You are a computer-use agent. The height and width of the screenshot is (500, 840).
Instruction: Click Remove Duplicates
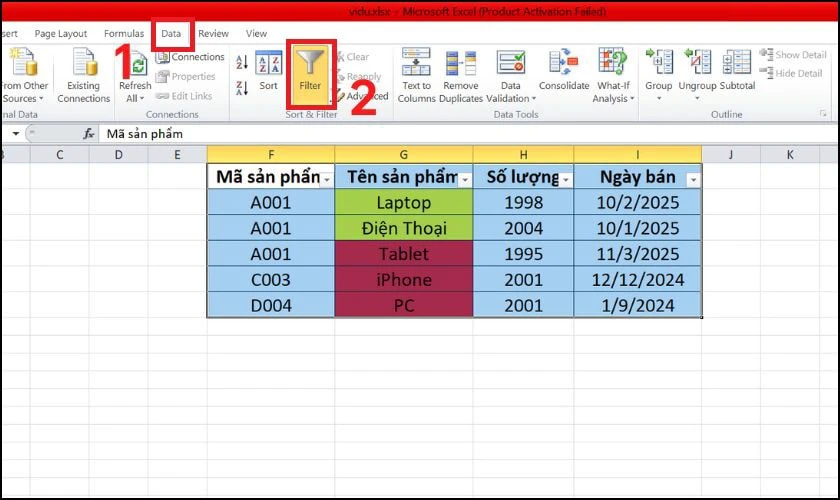click(461, 76)
